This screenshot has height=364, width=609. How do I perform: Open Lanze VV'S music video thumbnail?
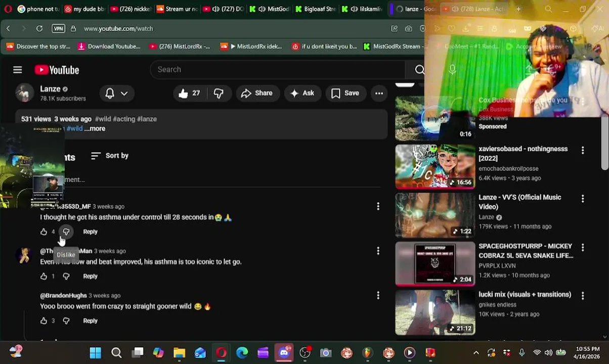click(435, 215)
